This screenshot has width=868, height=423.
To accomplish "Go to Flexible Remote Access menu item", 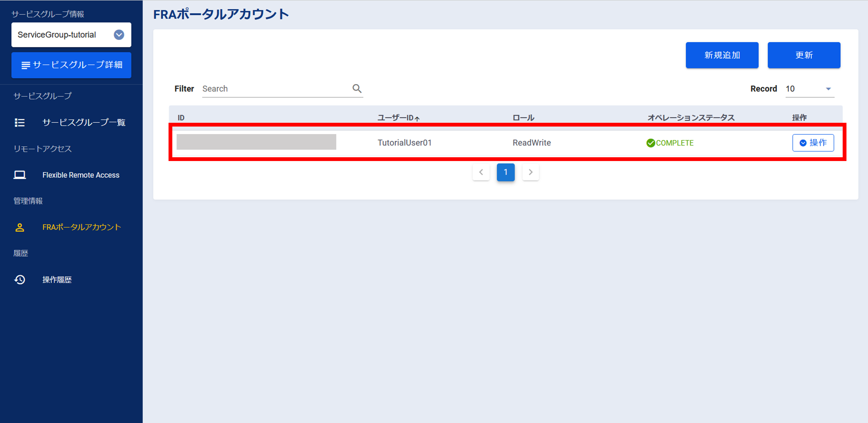I will click(81, 175).
